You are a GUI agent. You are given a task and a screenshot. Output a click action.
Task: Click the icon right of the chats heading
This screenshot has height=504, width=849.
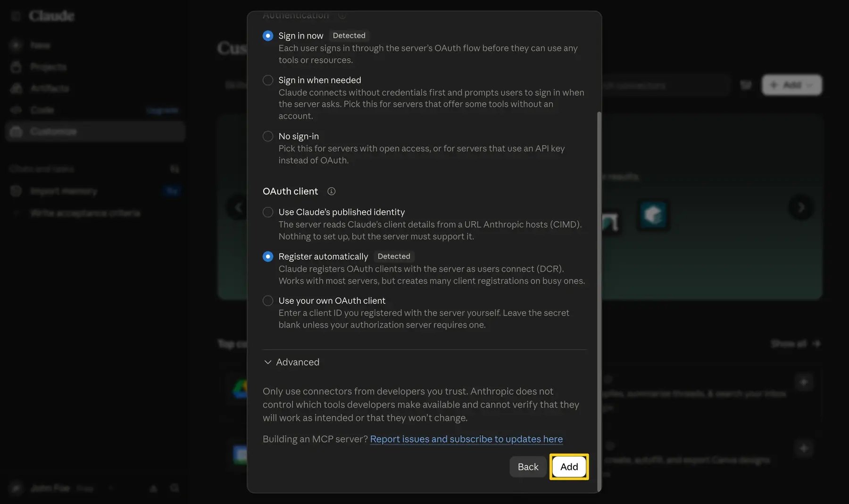tap(175, 169)
